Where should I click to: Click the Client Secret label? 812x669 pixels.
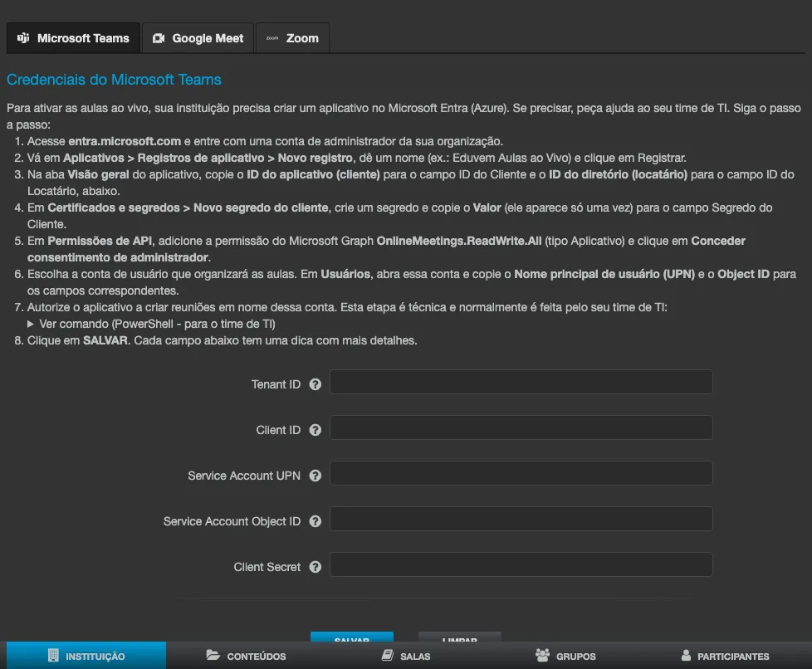(x=267, y=567)
